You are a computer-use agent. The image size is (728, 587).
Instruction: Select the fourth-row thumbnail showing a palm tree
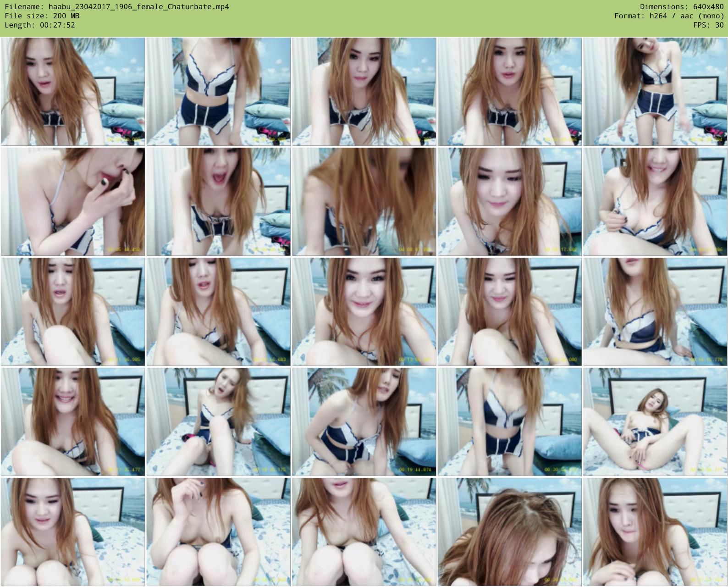point(364,422)
